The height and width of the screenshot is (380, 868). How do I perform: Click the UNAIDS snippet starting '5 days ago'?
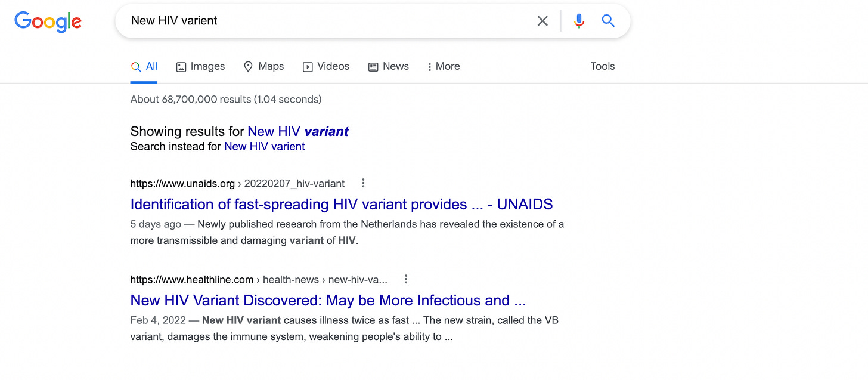click(x=347, y=233)
